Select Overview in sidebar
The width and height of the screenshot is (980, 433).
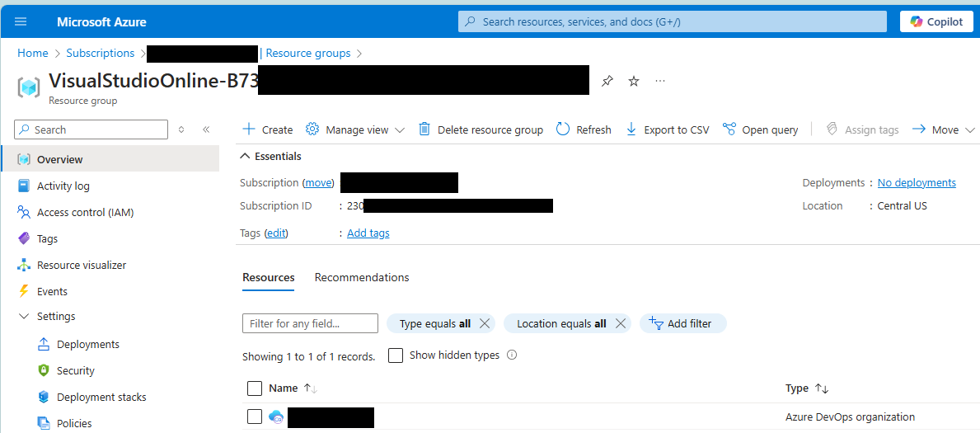[110, 159]
